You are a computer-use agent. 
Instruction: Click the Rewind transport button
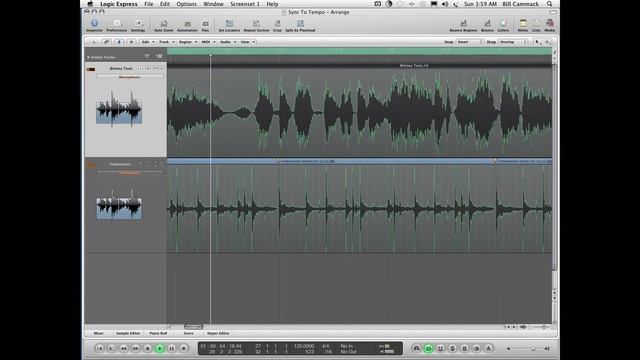pyautogui.click(x=123, y=348)
